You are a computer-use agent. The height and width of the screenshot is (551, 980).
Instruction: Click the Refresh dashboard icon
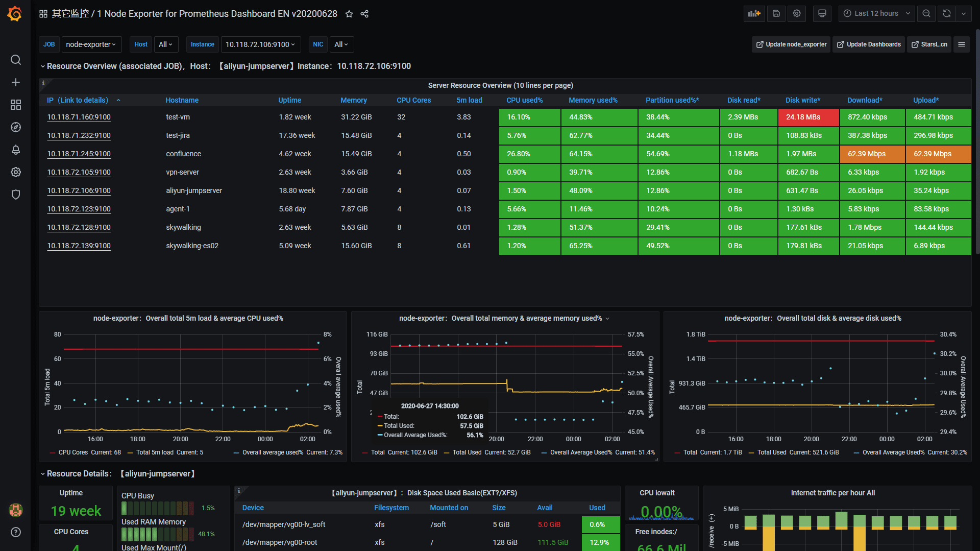[946, 13]
